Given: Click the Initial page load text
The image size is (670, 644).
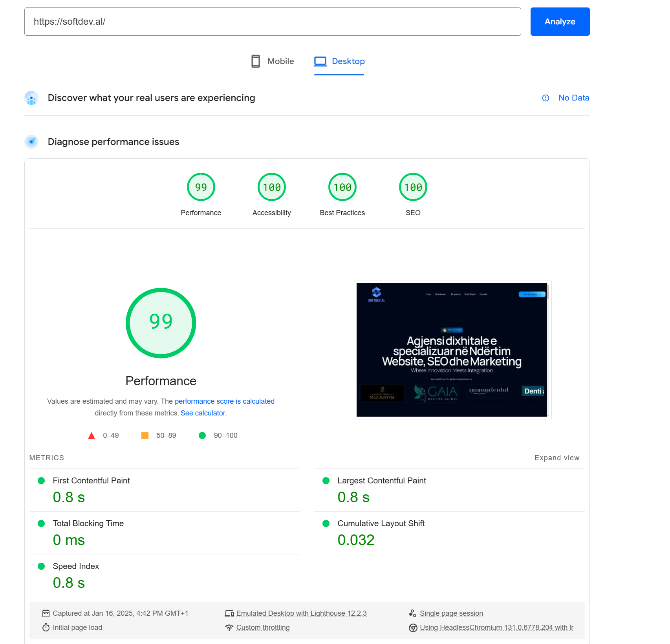Looking at the screenshot, I should click(77, 628).
